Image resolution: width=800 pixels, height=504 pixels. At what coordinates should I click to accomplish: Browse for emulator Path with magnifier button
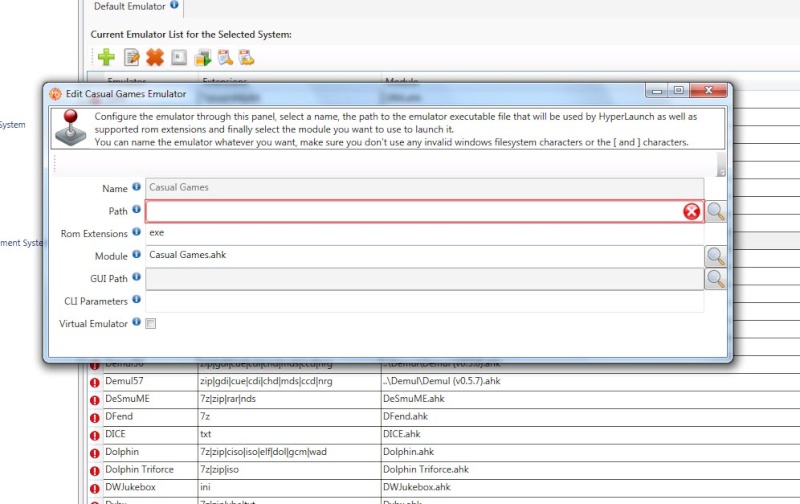pyautogui.click(x=715, y=211)
